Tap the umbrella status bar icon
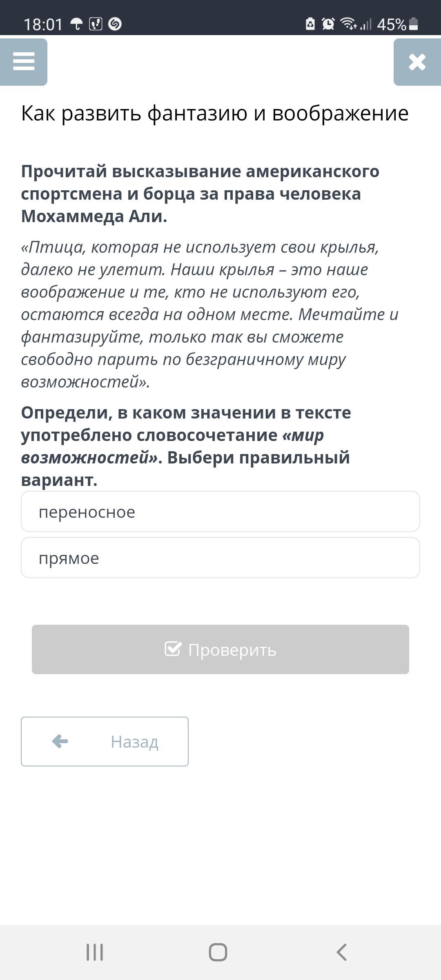 coord(76,24)
